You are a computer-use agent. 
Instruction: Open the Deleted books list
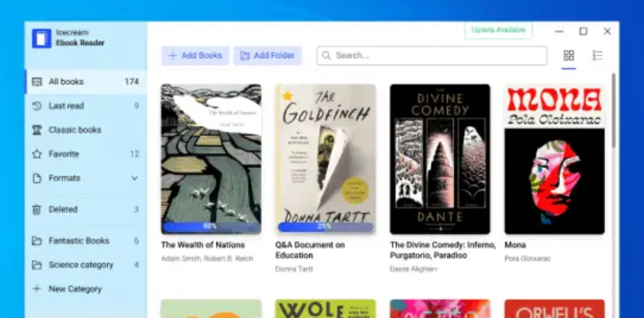pyautogui.click(x=86, y=209)
